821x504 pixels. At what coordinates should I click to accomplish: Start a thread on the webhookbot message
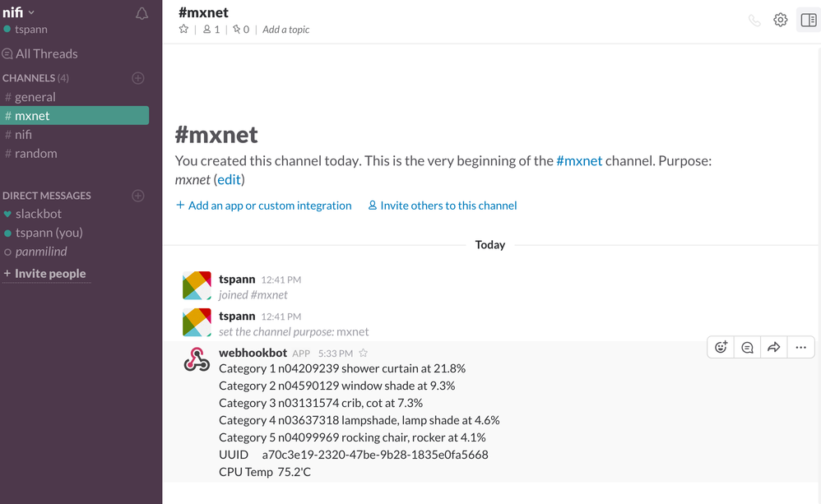(x=747, y=347)
